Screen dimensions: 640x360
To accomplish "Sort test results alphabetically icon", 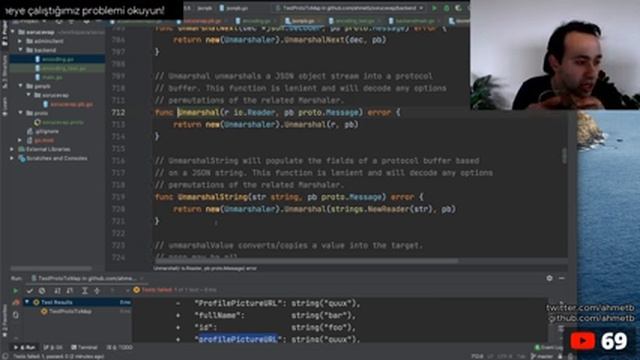I will (57, 291).
